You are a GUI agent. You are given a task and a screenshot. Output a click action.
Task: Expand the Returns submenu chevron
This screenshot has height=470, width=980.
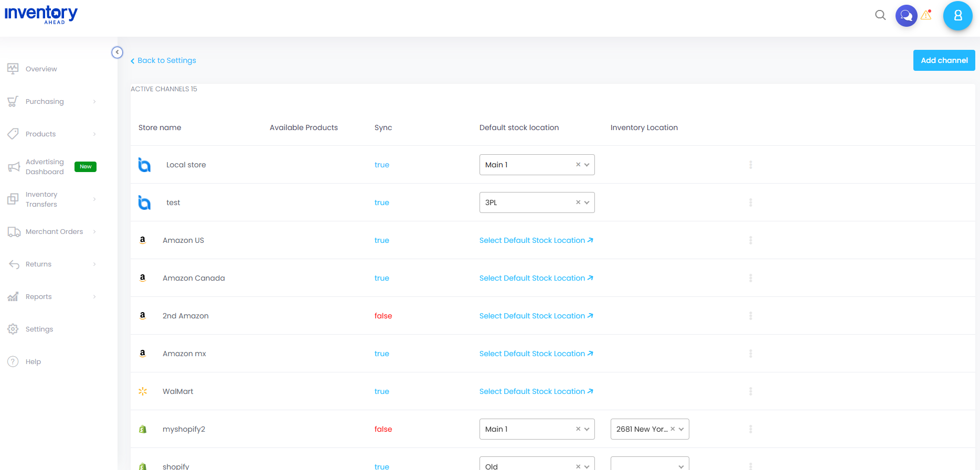(94, 264)
